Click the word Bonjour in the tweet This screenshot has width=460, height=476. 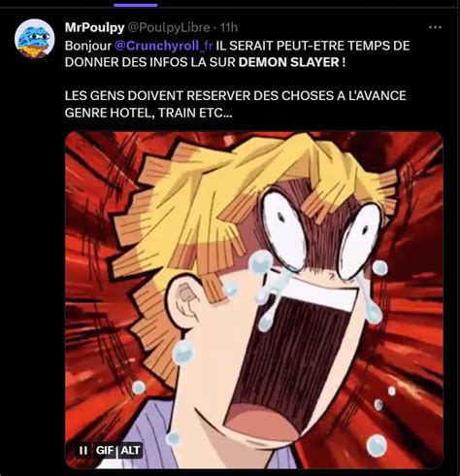coord(88,46)
